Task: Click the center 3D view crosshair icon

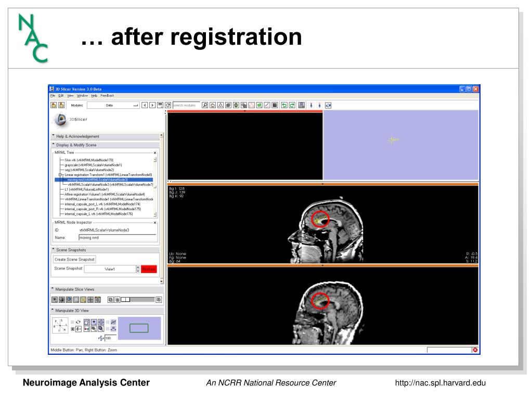Action: [101, 322]
